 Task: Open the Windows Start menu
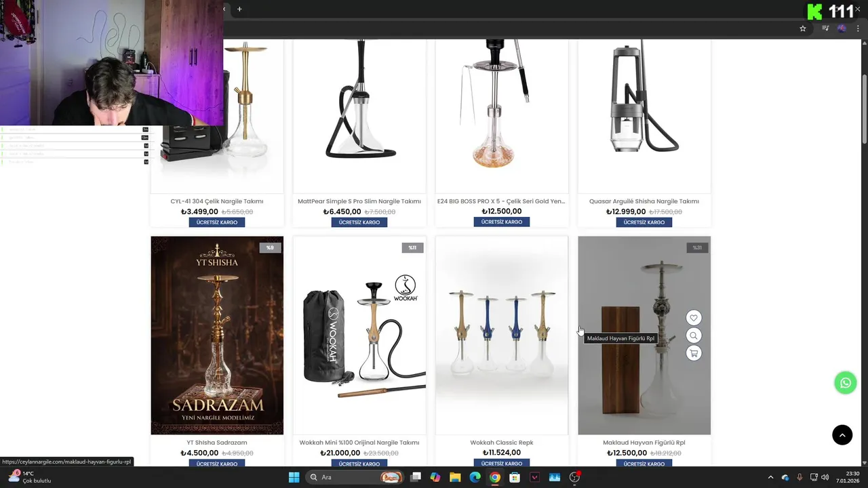[x=294, y=477]
